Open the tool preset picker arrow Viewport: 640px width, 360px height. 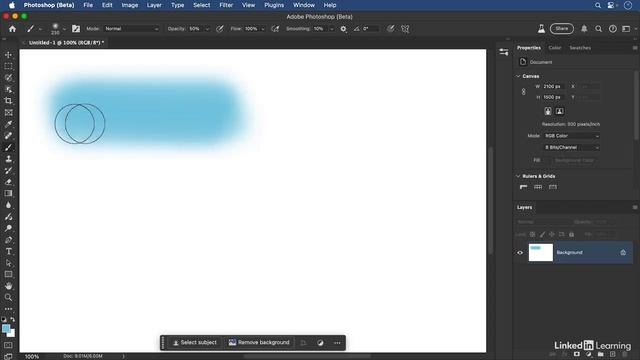tap(40, 29)
